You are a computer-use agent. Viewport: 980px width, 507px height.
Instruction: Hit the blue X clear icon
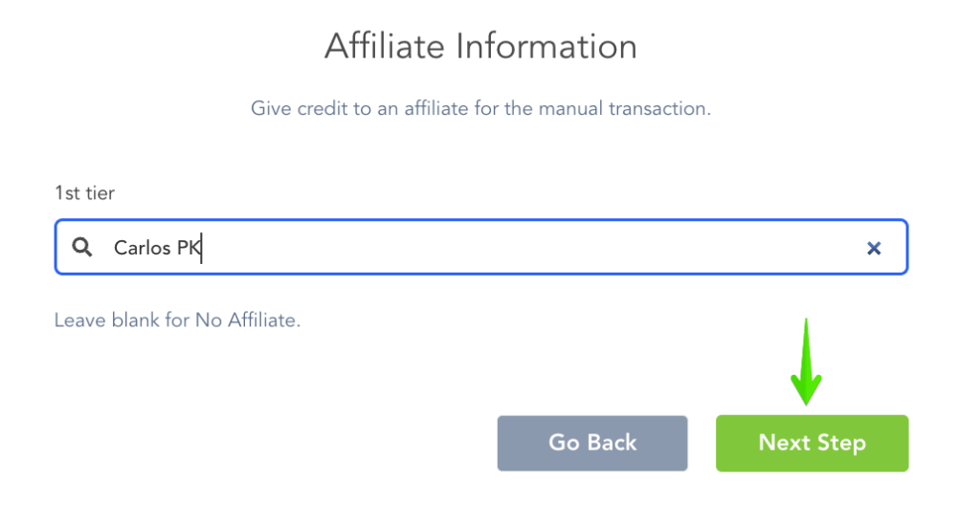873,248
